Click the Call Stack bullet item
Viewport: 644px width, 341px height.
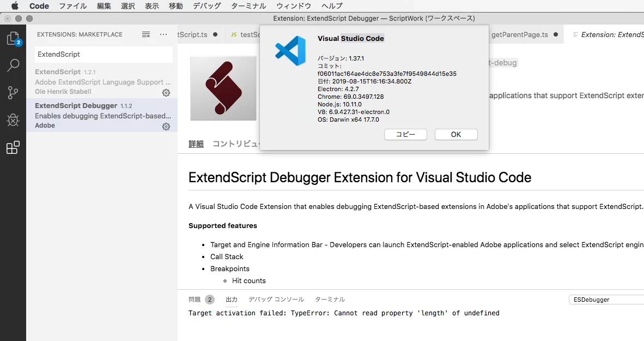pos(227,256)
